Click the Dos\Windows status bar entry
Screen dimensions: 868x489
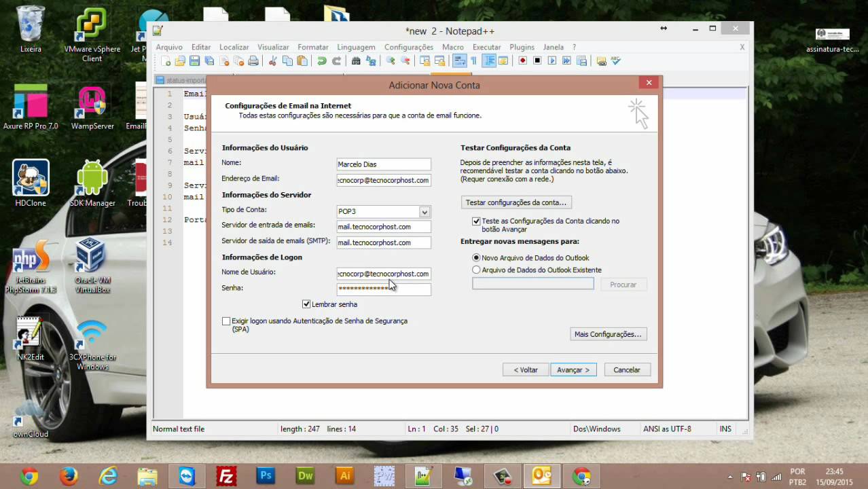pos(597,429)
